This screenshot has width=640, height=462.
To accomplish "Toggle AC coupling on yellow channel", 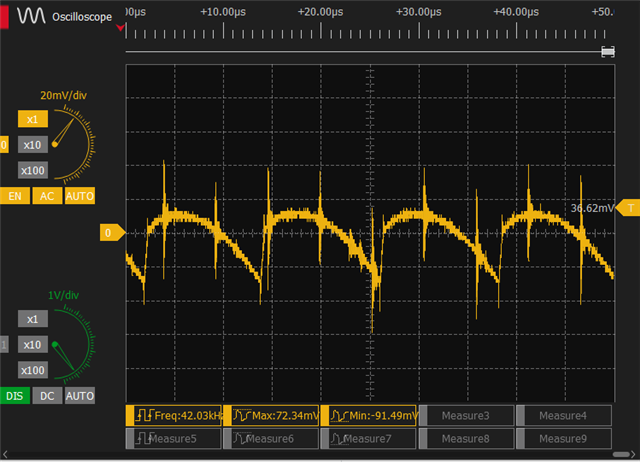I will [47, 196].
